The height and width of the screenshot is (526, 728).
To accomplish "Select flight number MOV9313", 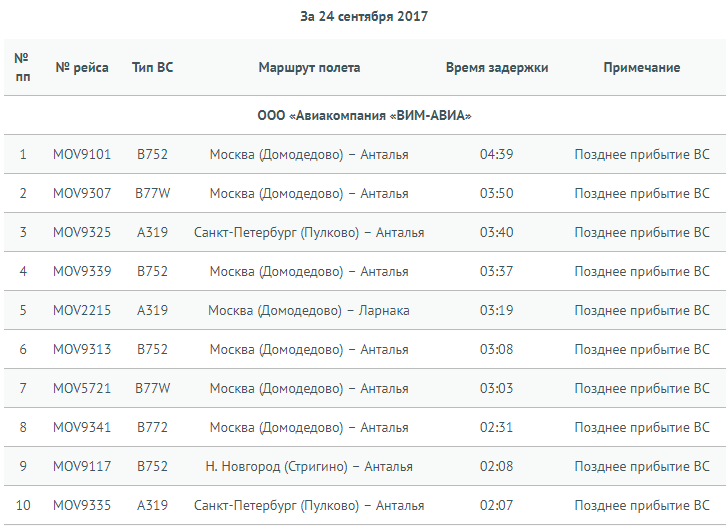I will [82, 349].
